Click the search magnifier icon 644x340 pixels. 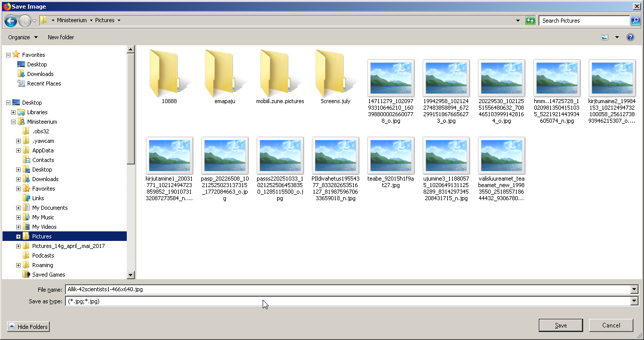(x=635, y=21)
